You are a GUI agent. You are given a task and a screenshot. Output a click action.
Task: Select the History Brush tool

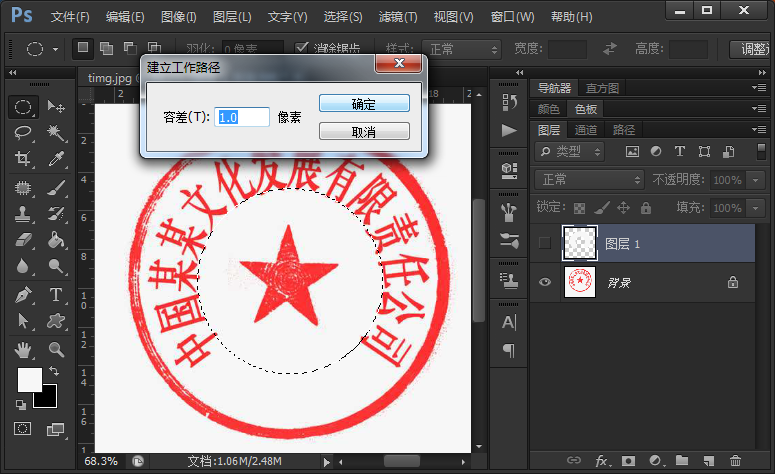[x=55, y=214]
